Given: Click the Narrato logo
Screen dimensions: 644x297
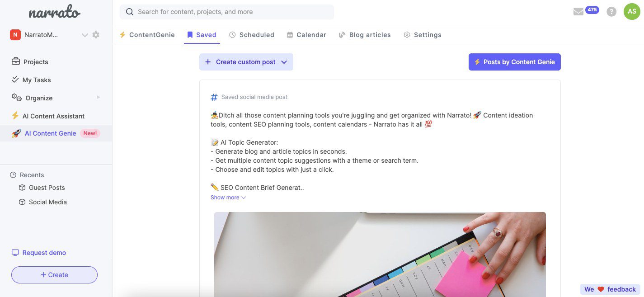Looking at the screenshot, I should (x=54, y=13).
